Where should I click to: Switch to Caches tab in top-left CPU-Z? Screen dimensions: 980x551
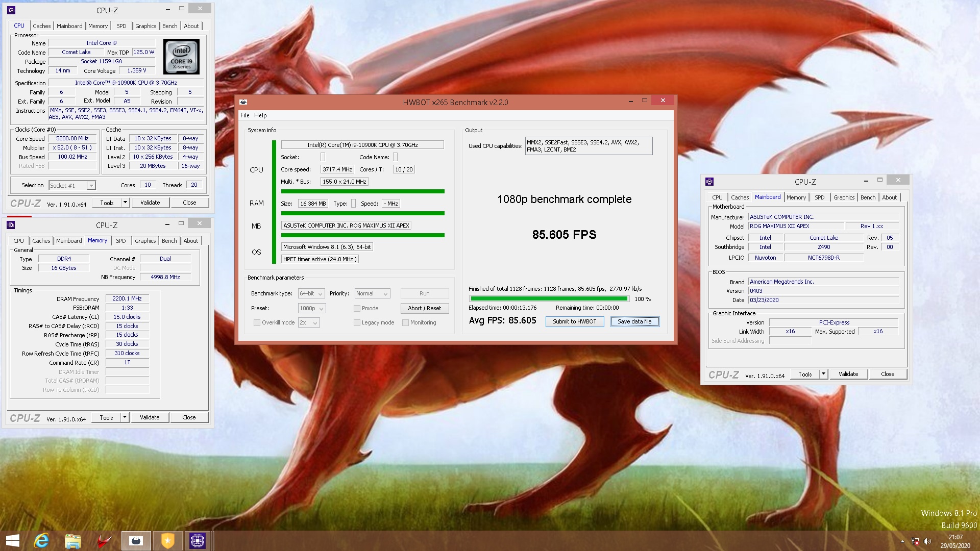click(42, 26)
